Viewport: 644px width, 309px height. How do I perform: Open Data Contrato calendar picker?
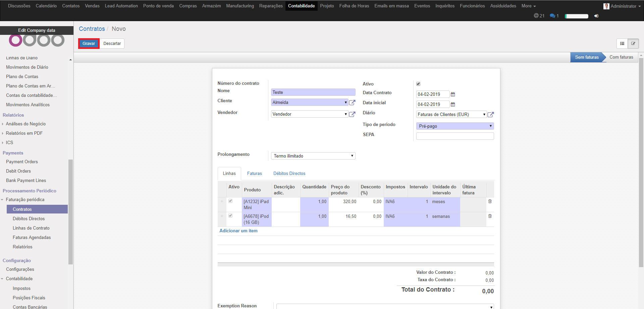point(453,95)
